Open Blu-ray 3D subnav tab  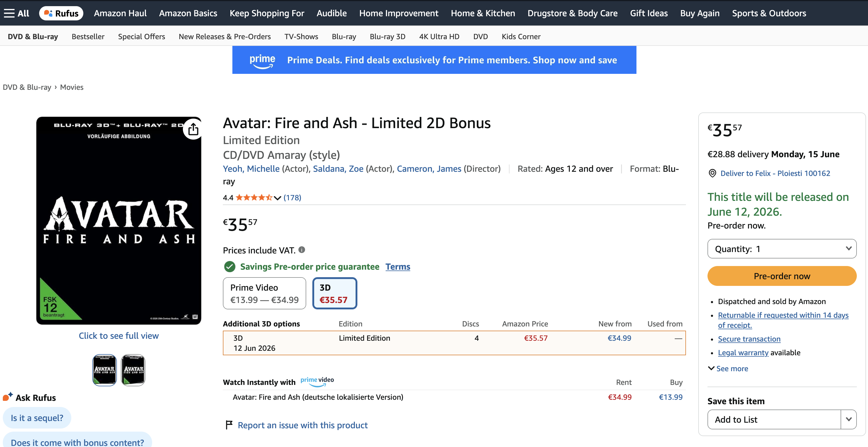(x=388, y=36)
